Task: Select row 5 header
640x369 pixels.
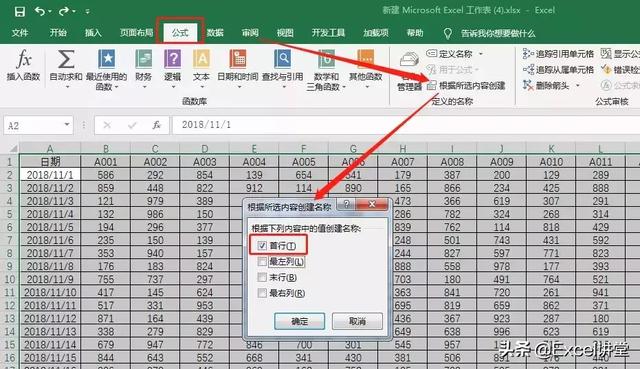Action: tap(9, 214)
